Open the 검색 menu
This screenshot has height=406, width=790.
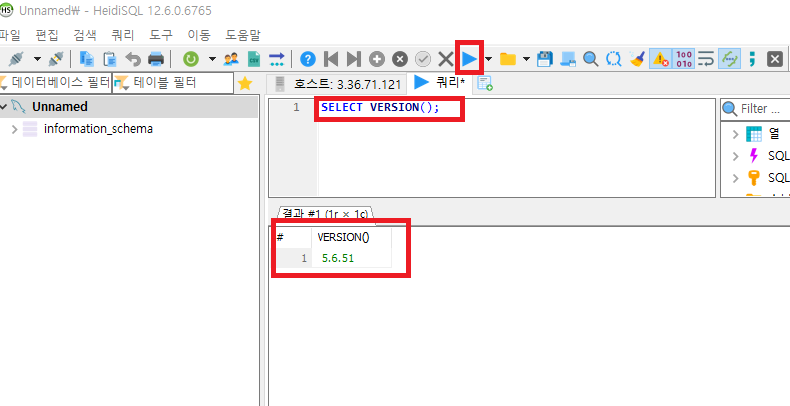85,35
